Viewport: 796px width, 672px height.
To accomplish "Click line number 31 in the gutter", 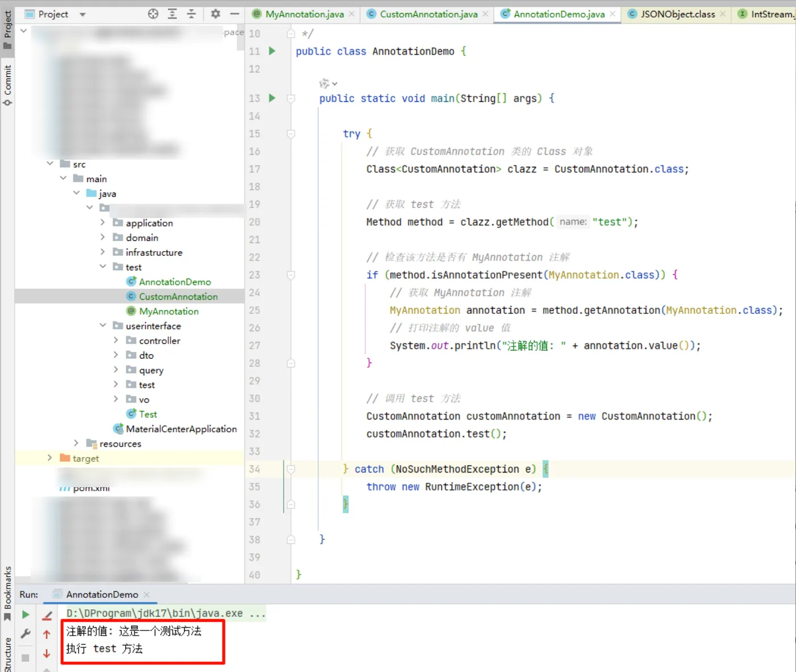I will [254, 416].
